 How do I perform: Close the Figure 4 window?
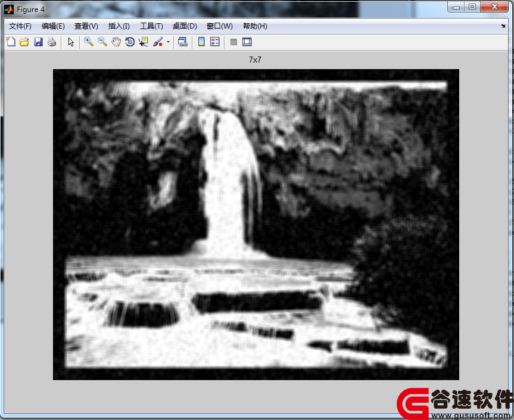[494, 7]
